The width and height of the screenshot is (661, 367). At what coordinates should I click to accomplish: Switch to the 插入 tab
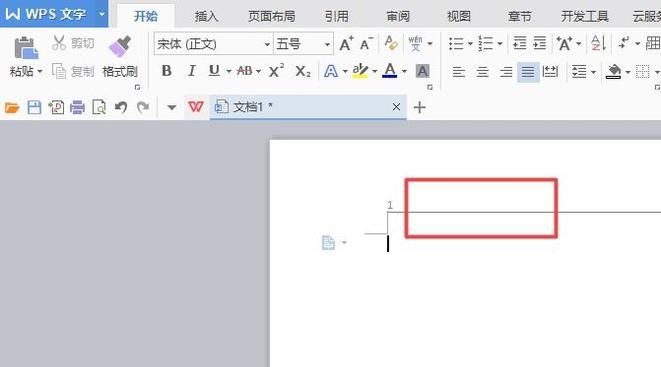(206, 16)
